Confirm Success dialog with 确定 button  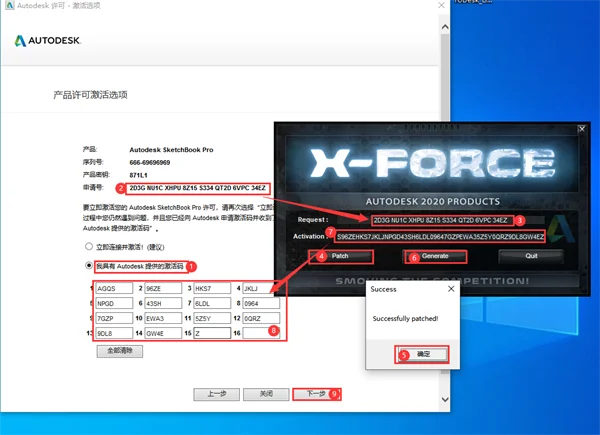(422, 354)
